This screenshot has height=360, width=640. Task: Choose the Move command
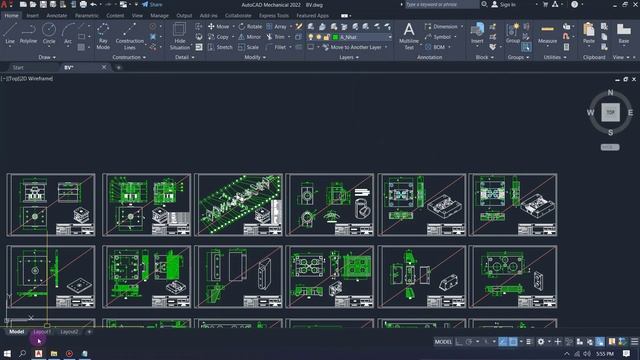tap(219, 26)
